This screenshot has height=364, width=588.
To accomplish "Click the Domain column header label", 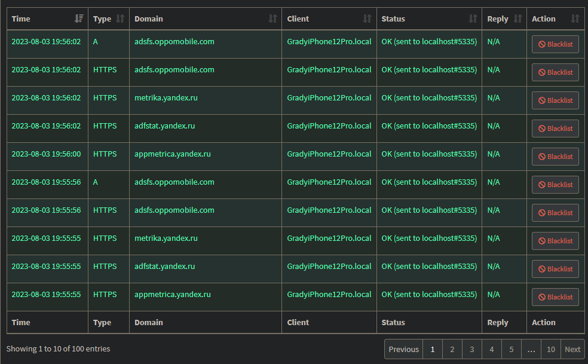I will pyautogui.click(x=149, y=19).
